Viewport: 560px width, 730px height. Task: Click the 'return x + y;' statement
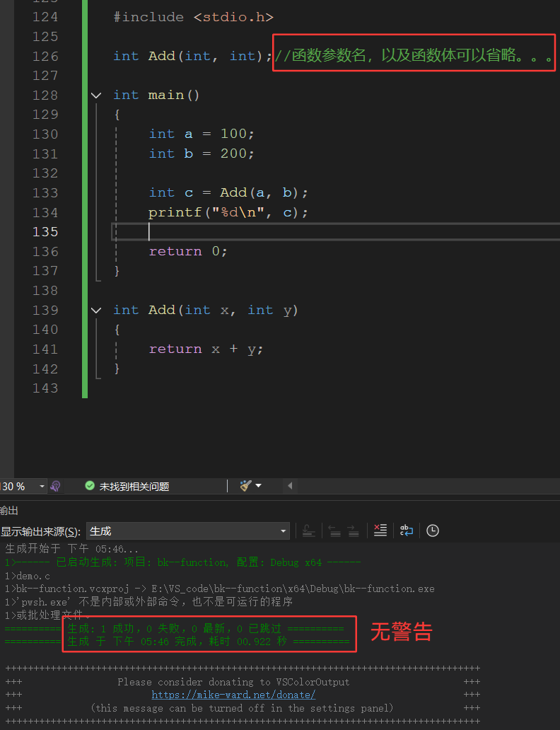click(206, 349)
